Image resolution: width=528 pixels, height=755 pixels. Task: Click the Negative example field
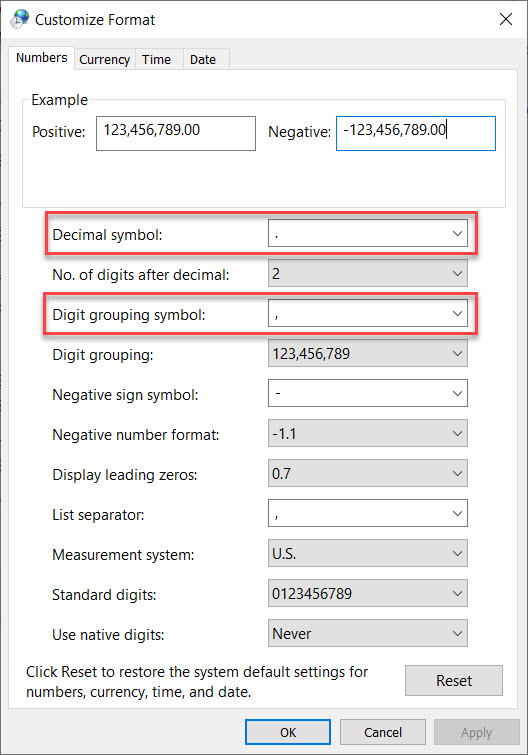(416, 133)
